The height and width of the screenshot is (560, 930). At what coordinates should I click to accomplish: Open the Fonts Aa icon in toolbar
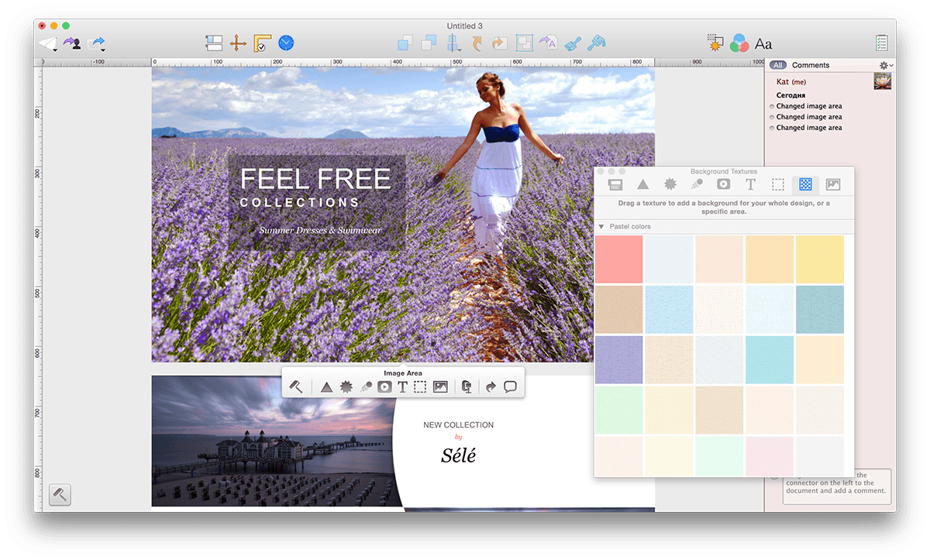click(x=763, y=44)
